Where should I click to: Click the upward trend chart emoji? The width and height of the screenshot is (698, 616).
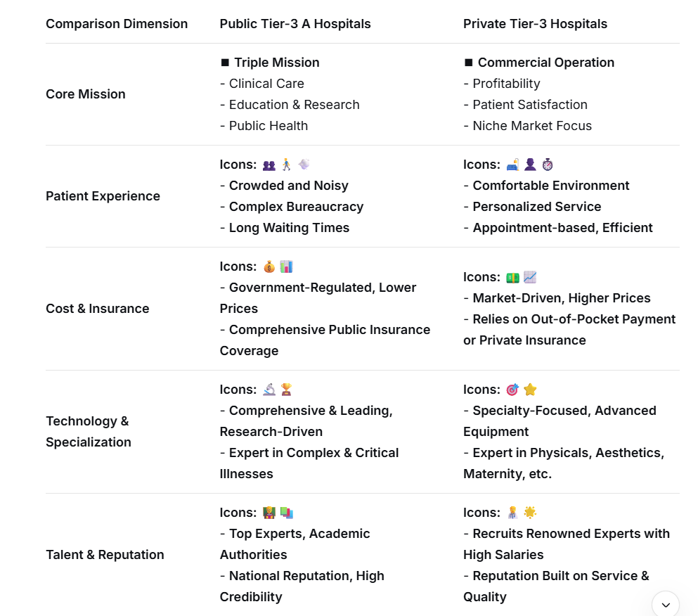pyautogui.click(x=530, y=278)
